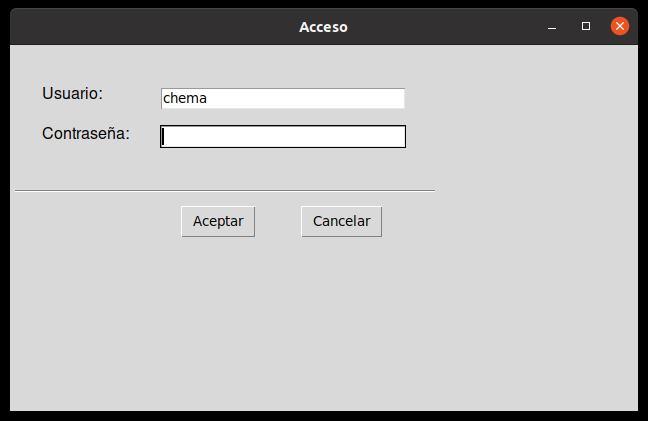Focus the Contraseña password field
This screenshot has height=421, width=648.
point(283,136)
